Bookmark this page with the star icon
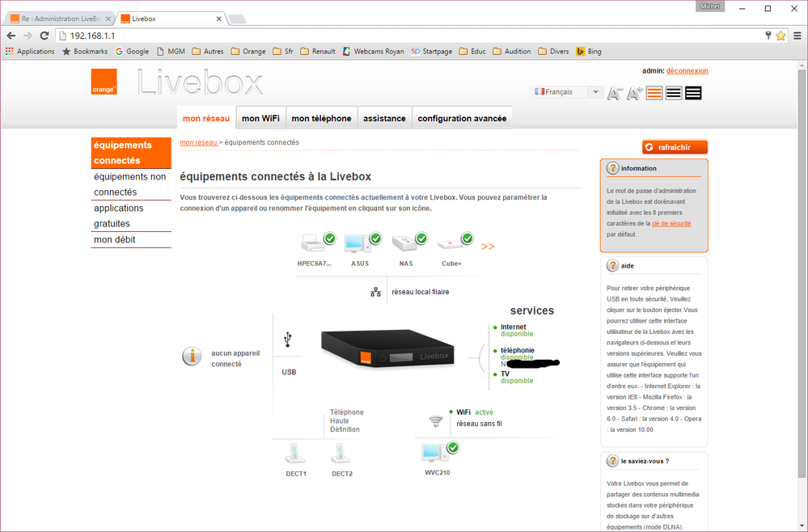This screenshot has height=532, width=808. 781,36
